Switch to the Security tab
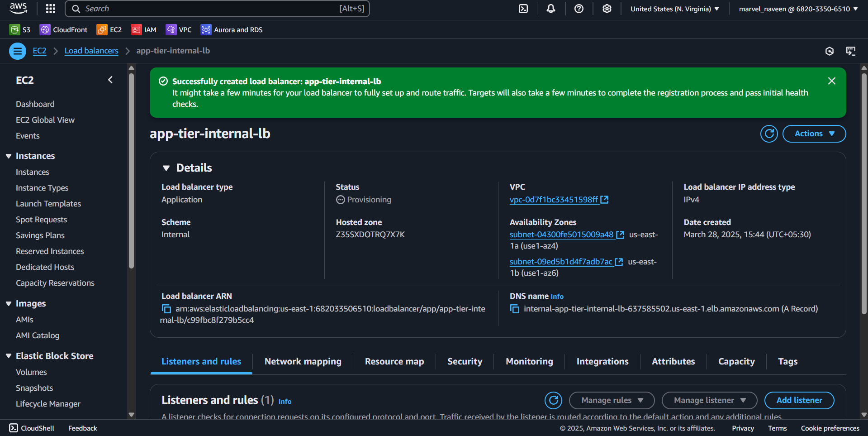868x436 pixels. (465, 361)
